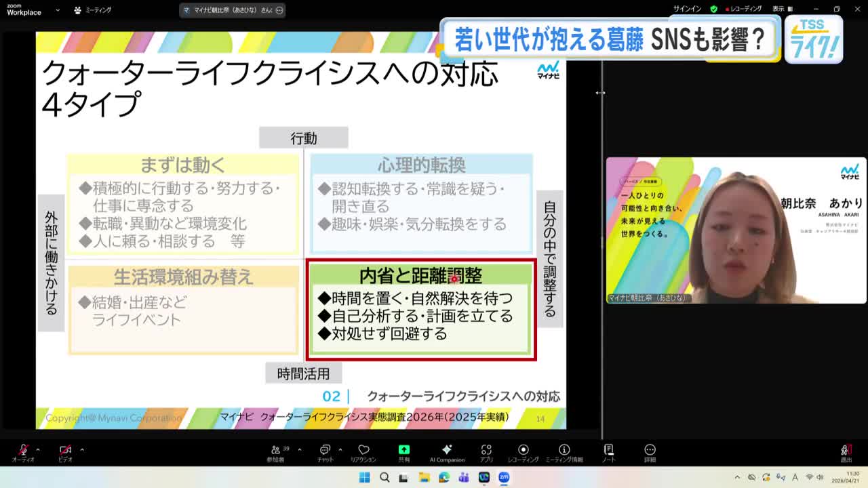Open AI Companion from the toolbar

447,452
